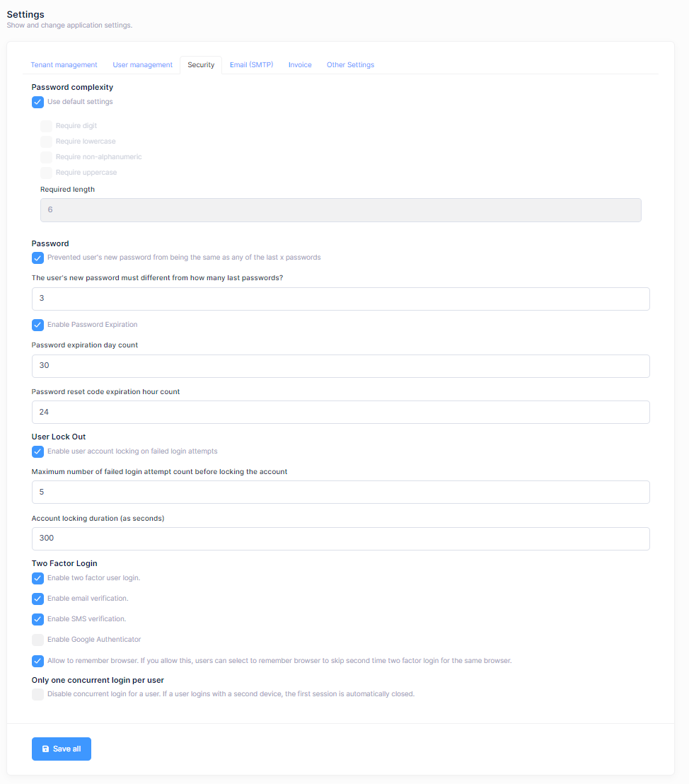Click the Password complexity heading
Screen dimensions: 689x784
coord(72,87)
